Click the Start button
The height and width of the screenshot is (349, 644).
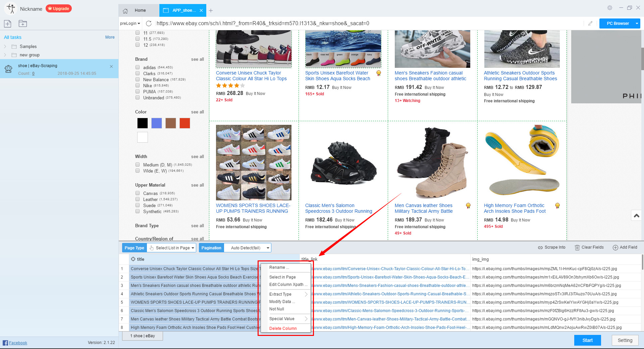point(587,340)
